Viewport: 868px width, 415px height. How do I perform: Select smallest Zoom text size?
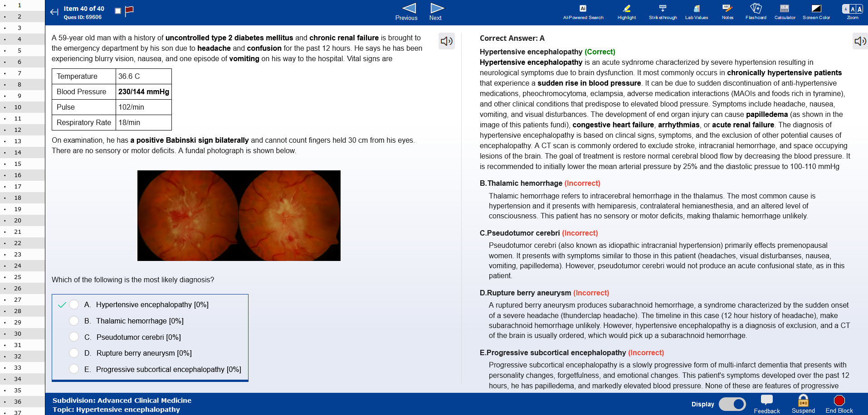846,9
